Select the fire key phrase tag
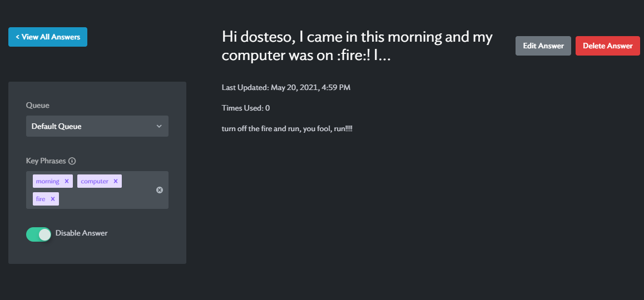This screenshot has width=644, height=300. pyautogui.click(x=41, y=199)
